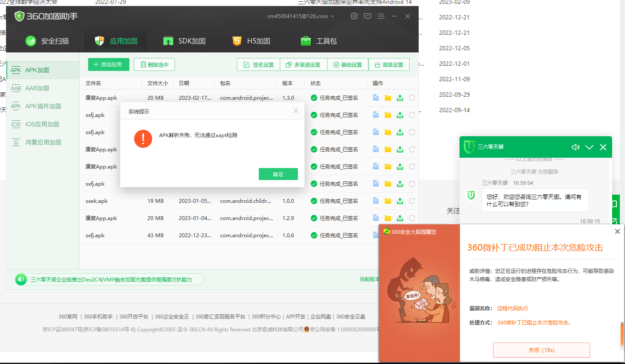Open output folder for sxek.apk row
The image size is (625, 364).
point(388,201)
